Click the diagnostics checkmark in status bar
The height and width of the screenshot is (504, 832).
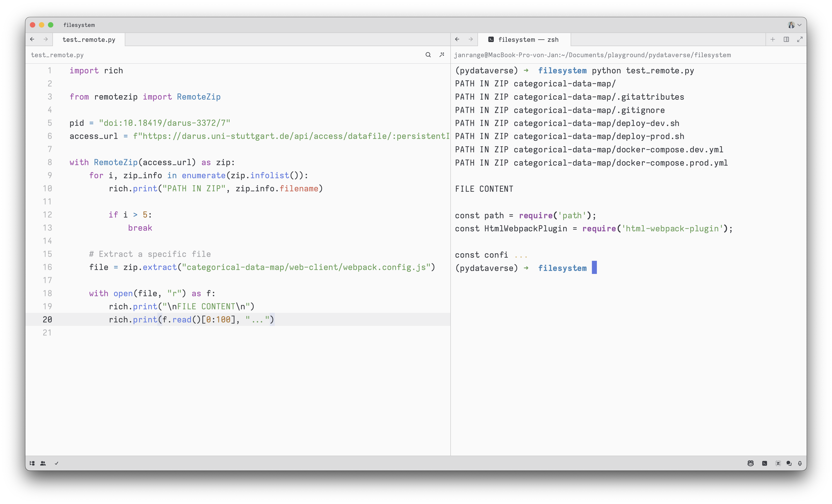tap(56, 463)
